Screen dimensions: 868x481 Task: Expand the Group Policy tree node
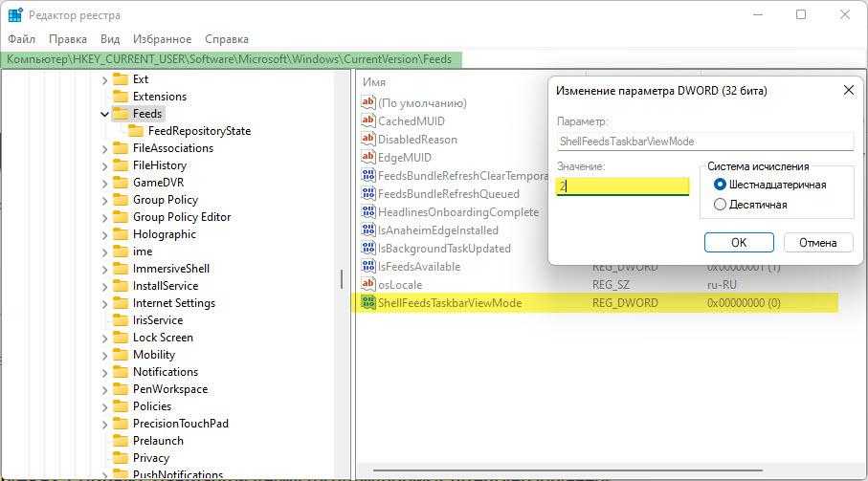[x=104, y=200]
